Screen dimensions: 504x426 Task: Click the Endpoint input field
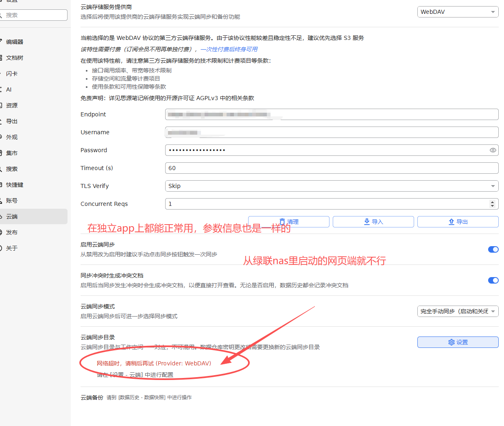(332, 114)
